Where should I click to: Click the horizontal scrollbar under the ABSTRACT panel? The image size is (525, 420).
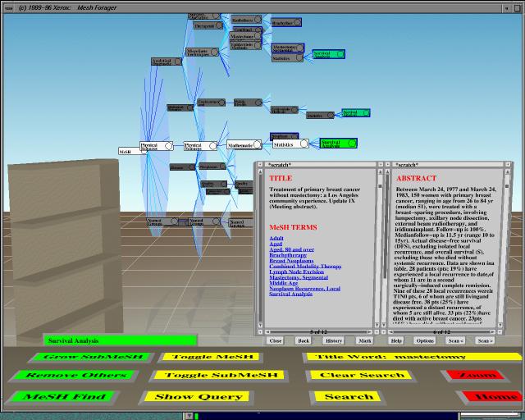click(441, 332)
